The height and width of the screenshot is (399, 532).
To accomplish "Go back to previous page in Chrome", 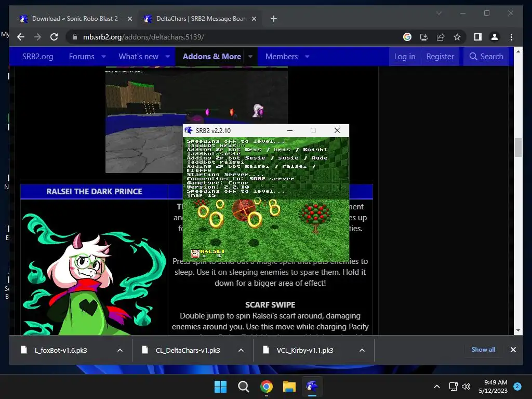I will (21, 37).
